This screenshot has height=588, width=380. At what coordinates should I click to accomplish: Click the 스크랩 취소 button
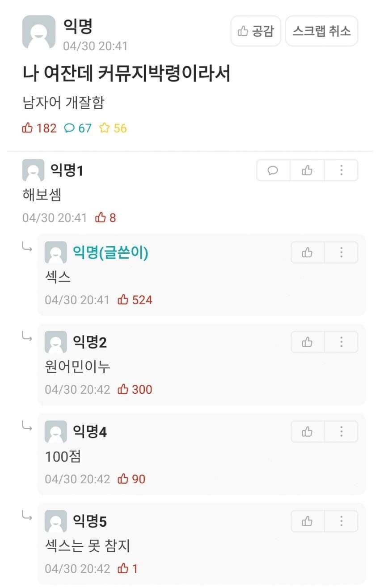point(321,31)
